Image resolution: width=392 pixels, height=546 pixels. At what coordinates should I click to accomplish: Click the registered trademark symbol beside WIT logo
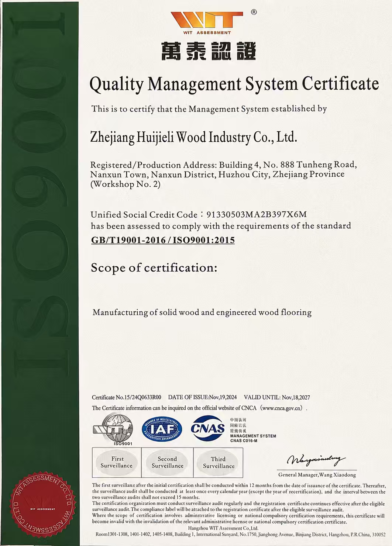click(254, 12)
